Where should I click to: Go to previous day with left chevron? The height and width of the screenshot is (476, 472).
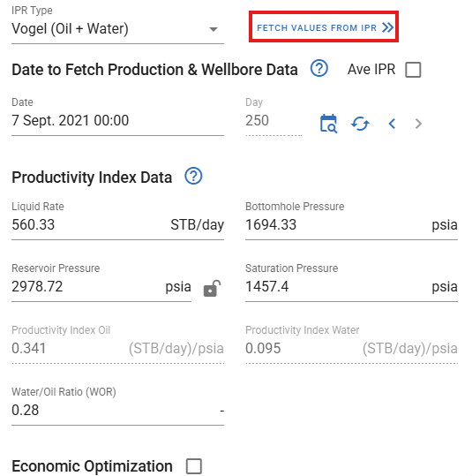click(x=392, y=124)
